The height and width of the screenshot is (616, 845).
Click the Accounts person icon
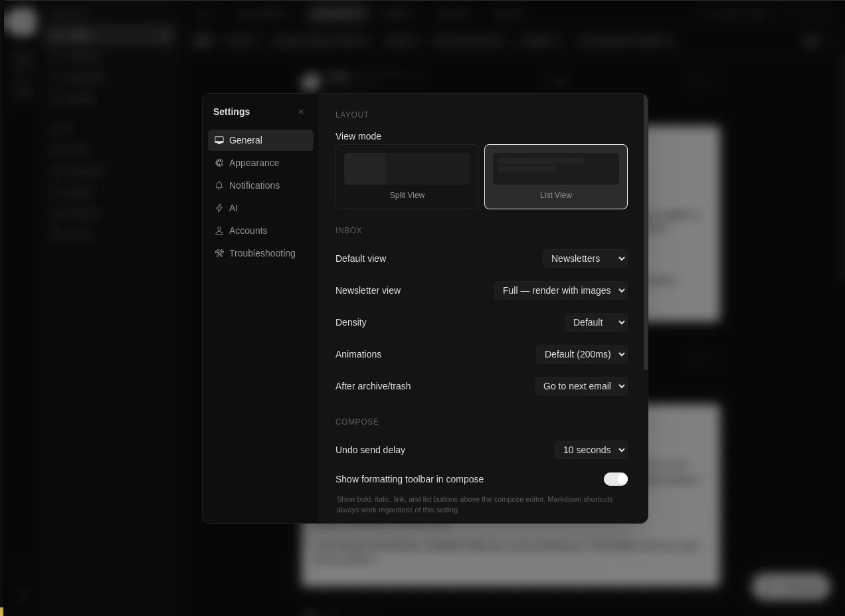(x=219, y=231)
